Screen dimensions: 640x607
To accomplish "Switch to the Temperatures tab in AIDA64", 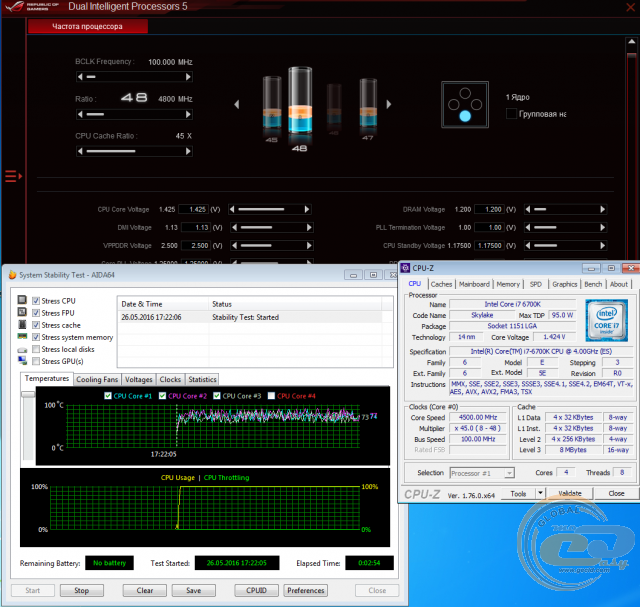I will (x=47, y=378).
